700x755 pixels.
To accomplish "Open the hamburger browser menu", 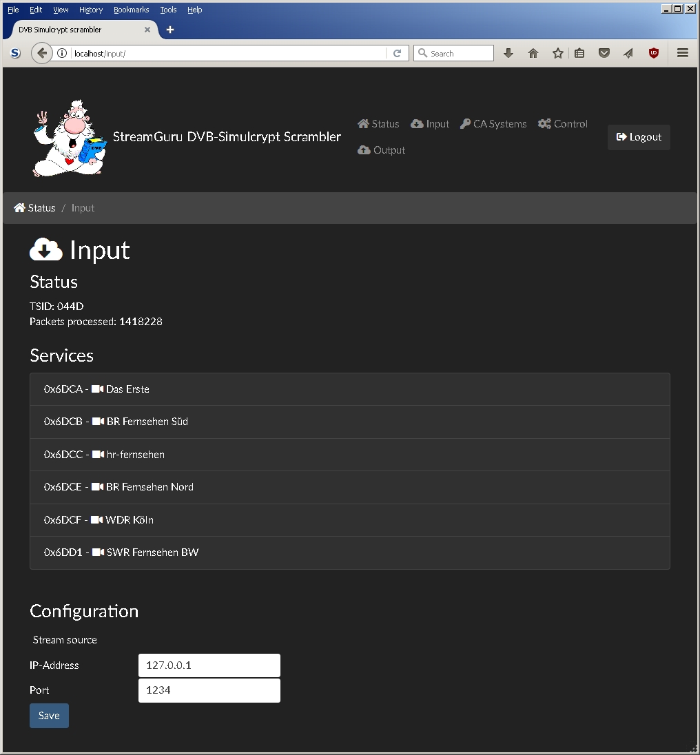I will [x=683, y=54].
